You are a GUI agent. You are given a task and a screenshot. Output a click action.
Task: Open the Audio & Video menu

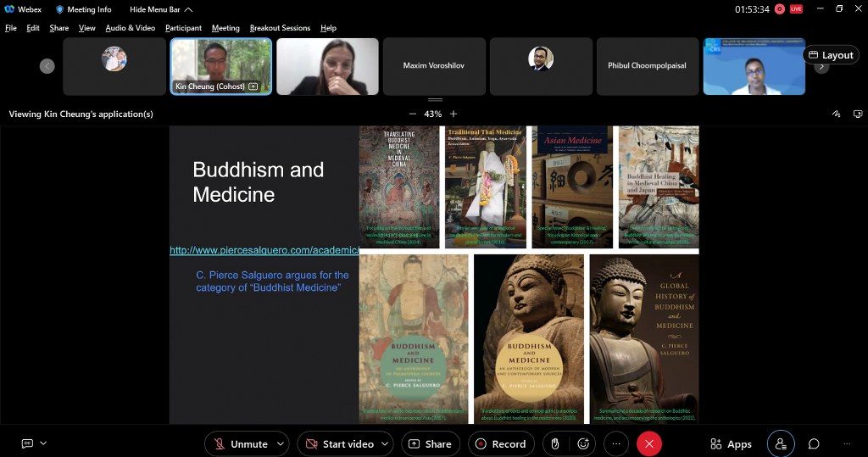pyautogui.click(x=130, y=28)
